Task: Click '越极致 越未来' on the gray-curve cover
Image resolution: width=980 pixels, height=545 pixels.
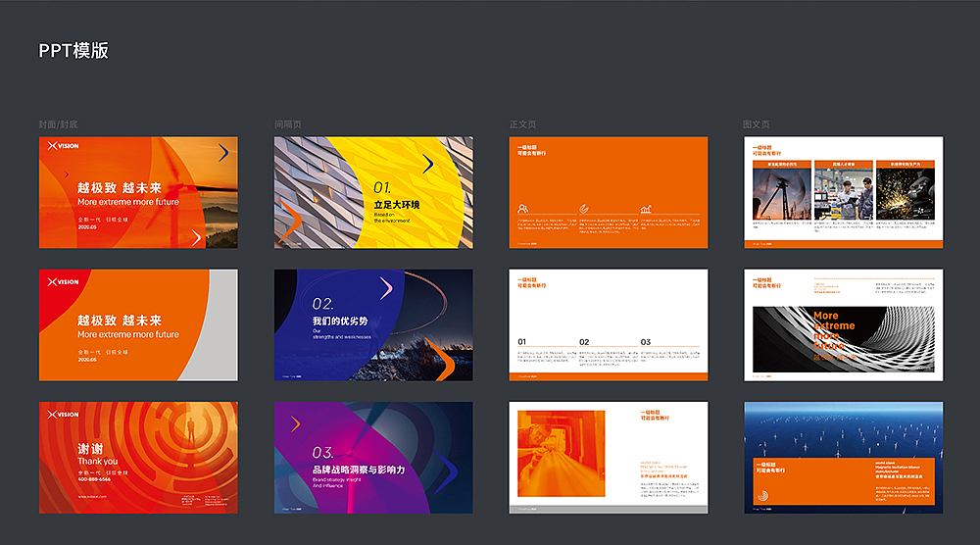Action: (120, 321)
